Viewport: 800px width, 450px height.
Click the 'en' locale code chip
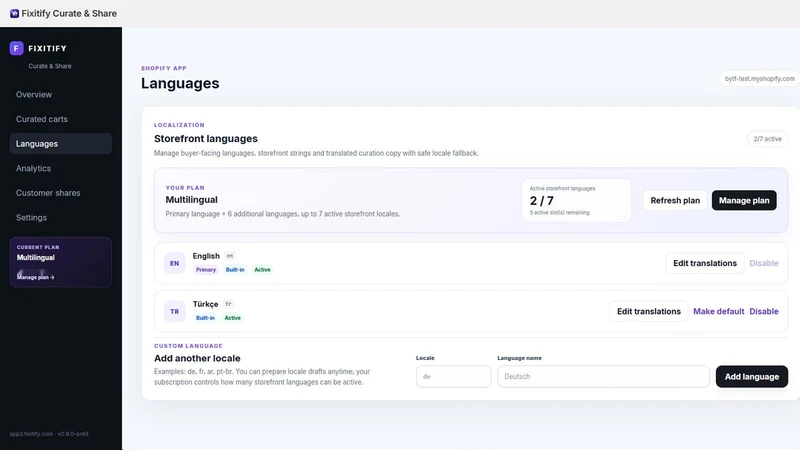coord(230,256)
